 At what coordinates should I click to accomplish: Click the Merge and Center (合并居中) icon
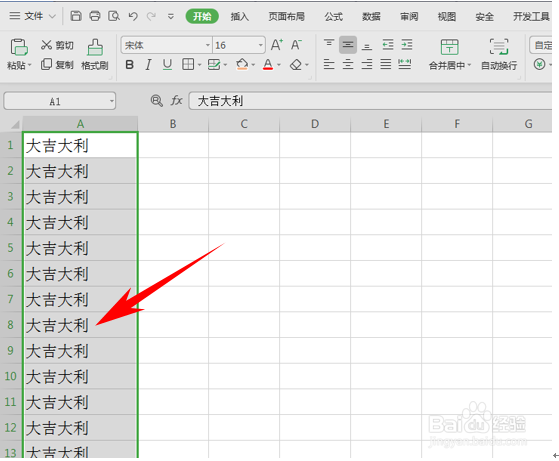point(450,47)
